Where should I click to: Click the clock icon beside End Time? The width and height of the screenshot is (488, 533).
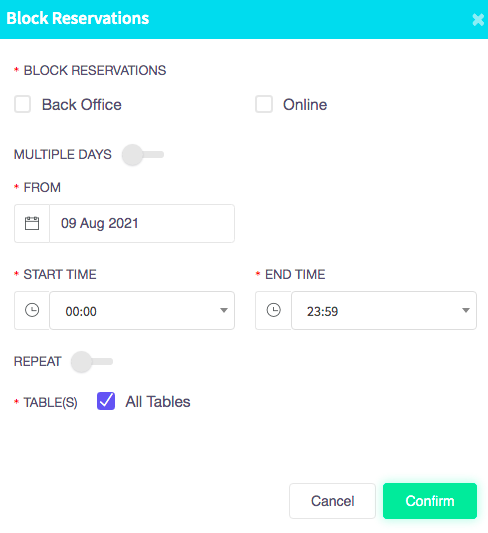coord(274,310)
